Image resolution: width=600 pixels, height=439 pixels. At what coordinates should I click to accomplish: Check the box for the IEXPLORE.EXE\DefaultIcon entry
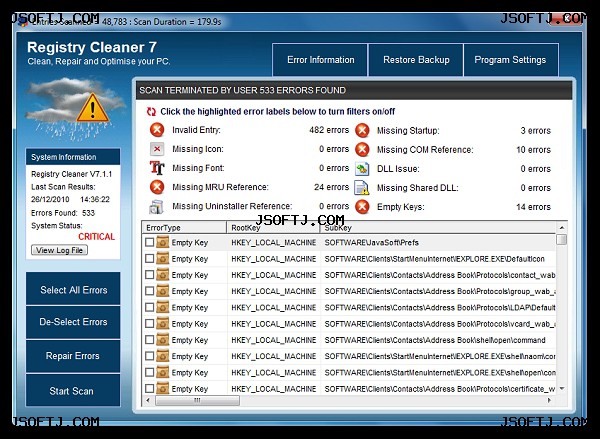[150, 259]
